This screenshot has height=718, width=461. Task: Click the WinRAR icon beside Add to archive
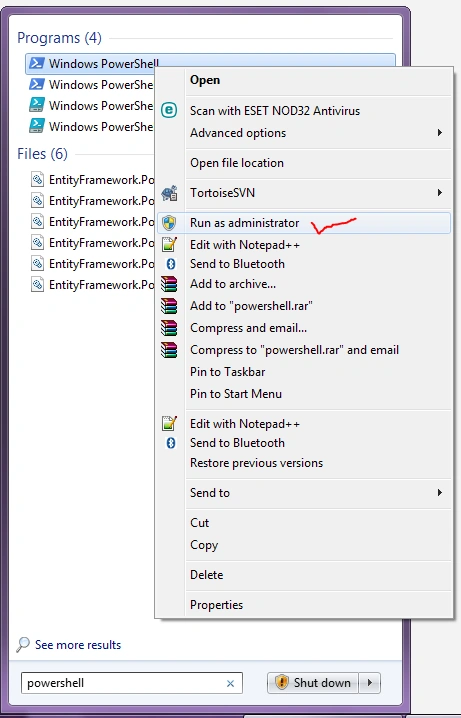(x=169, y=284)
